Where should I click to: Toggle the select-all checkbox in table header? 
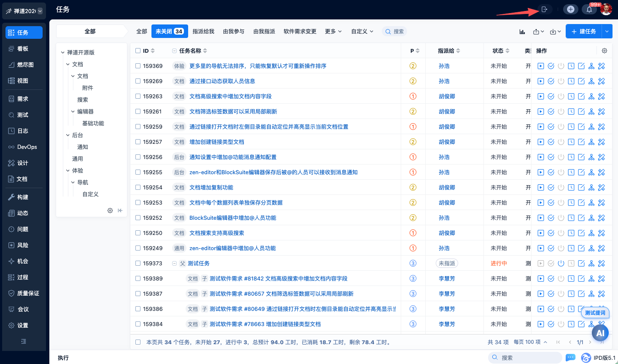[x=138, y=51]
